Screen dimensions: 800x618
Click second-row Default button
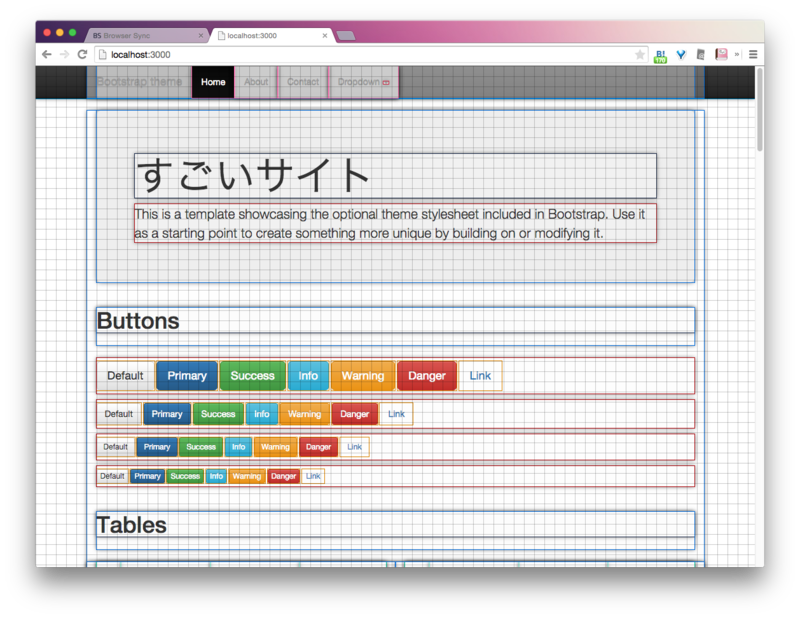click(119, 414)
